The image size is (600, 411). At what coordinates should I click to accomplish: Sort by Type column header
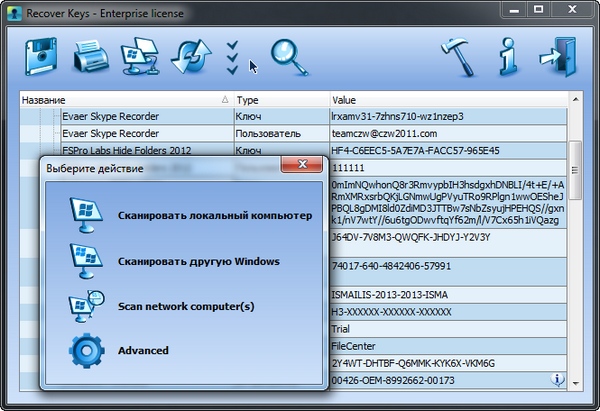coord(282,100)
